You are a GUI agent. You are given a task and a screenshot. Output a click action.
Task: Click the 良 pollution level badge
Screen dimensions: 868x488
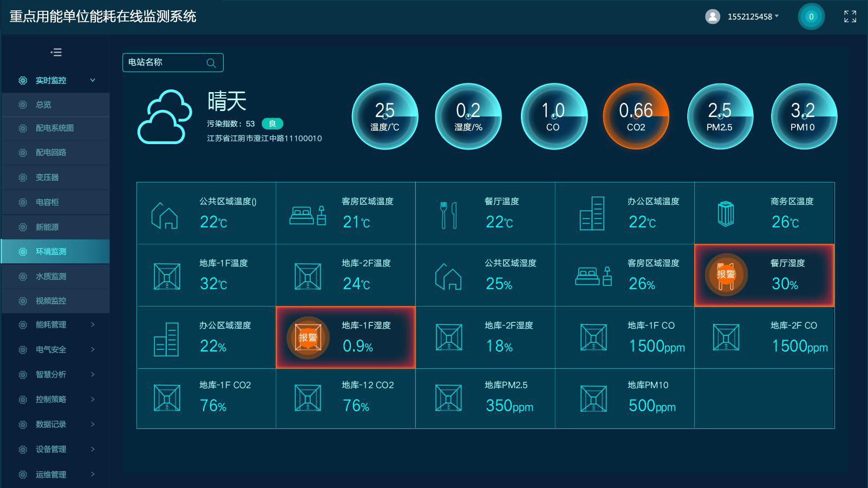272,123
